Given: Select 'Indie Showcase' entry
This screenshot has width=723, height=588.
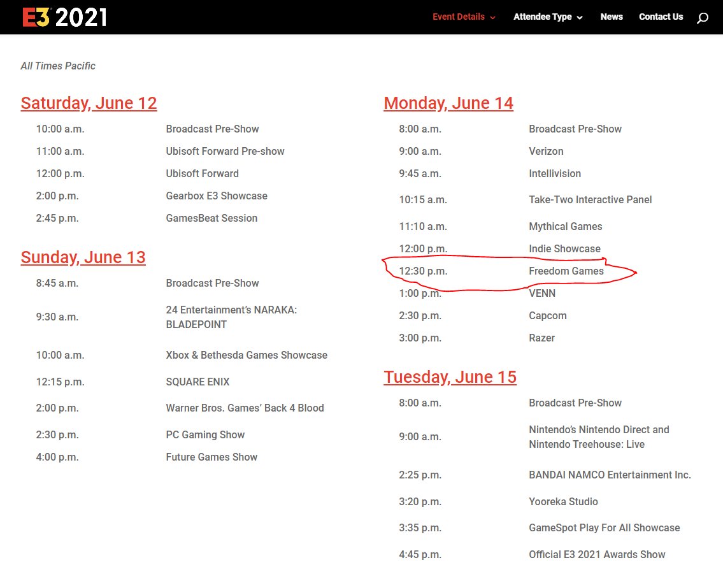Looking at the screenshot, I should tap(565, 248).
